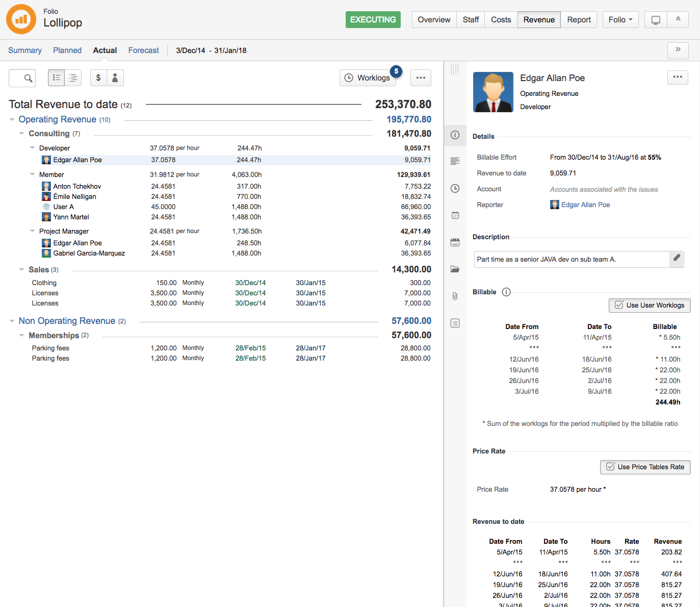
Task: Open the Worklogs button
Action: [x=368, y=78]
